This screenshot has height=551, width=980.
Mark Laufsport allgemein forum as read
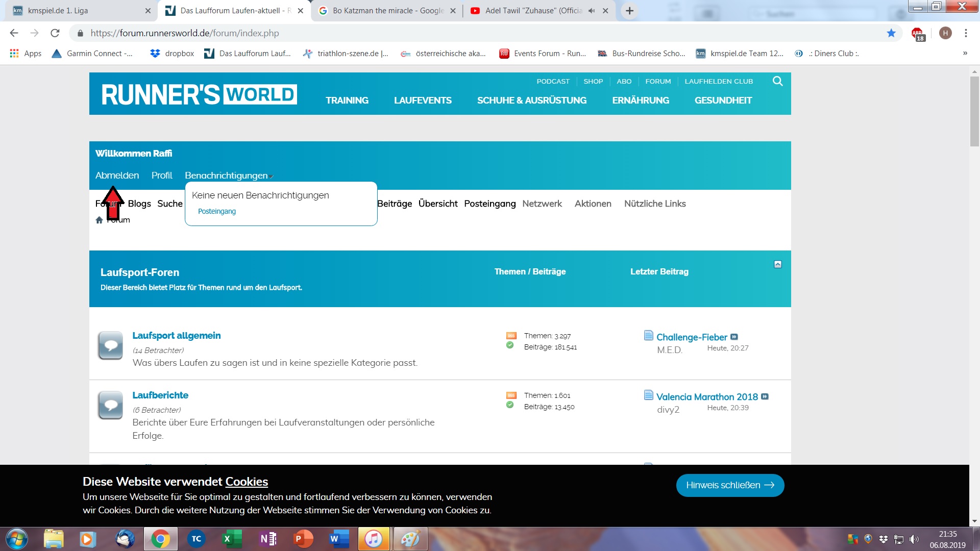(509, 345)
